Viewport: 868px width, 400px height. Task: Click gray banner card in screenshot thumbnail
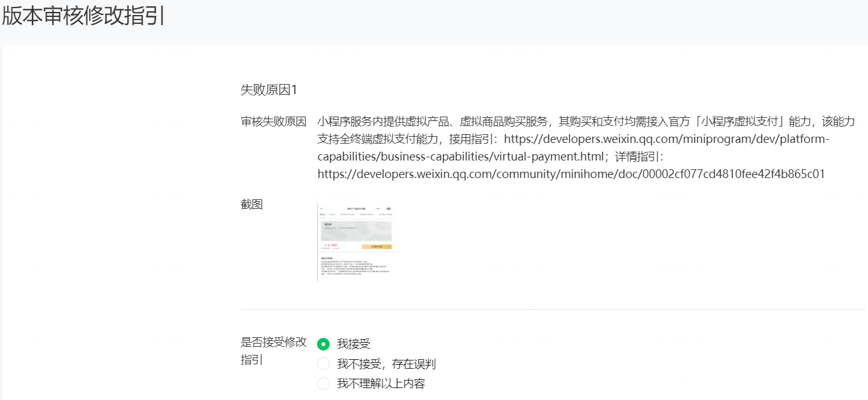pyautogui.click(x=356, y=230)
